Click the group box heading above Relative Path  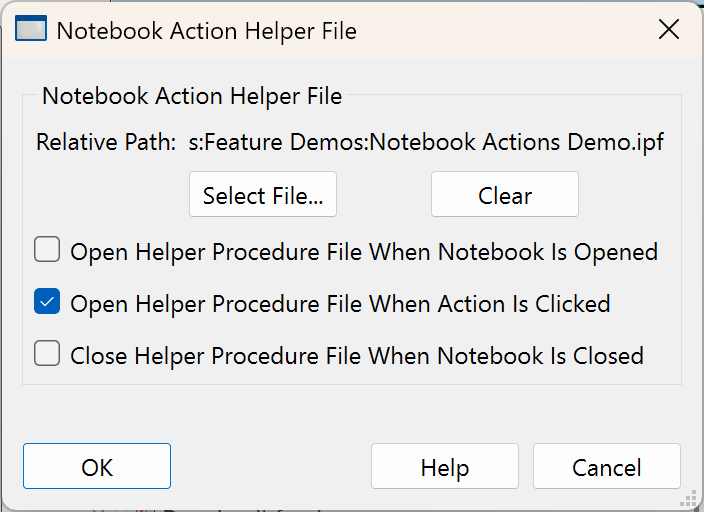coord(192,97)
